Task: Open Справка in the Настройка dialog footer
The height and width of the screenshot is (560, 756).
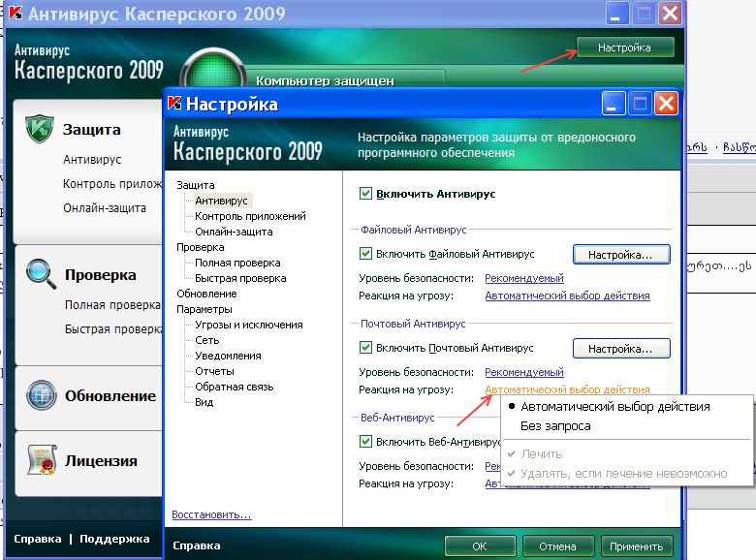Action: point(196,545)
